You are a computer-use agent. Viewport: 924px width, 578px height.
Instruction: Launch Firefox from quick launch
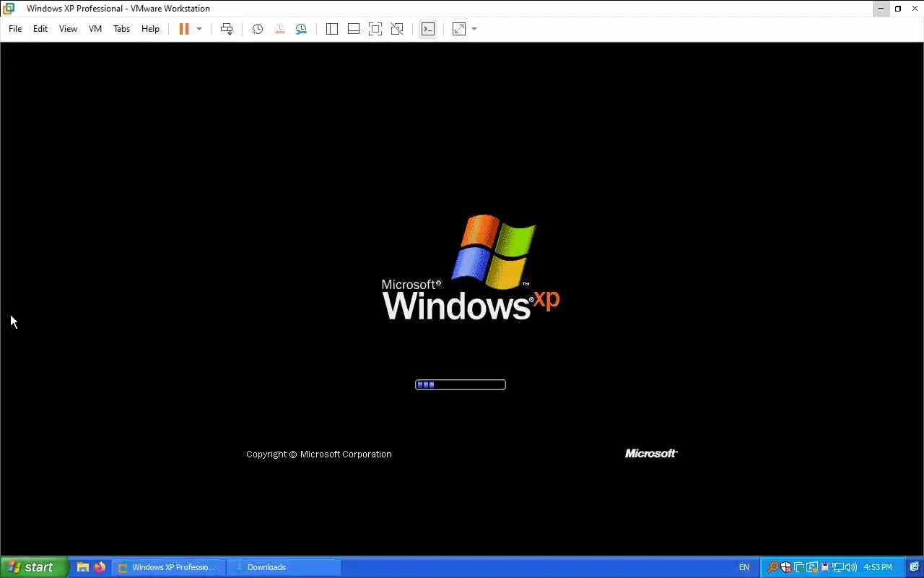point(100,567)
